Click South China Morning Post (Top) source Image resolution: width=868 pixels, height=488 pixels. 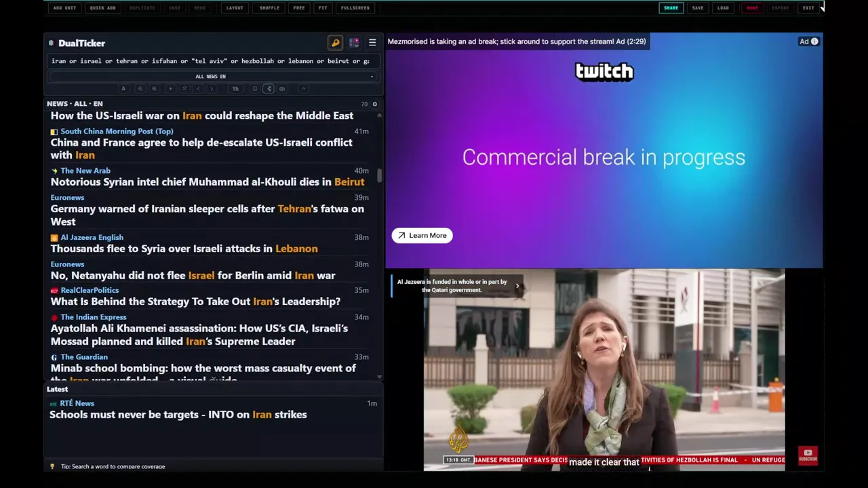pyautogui.click(x=117, y=131)
